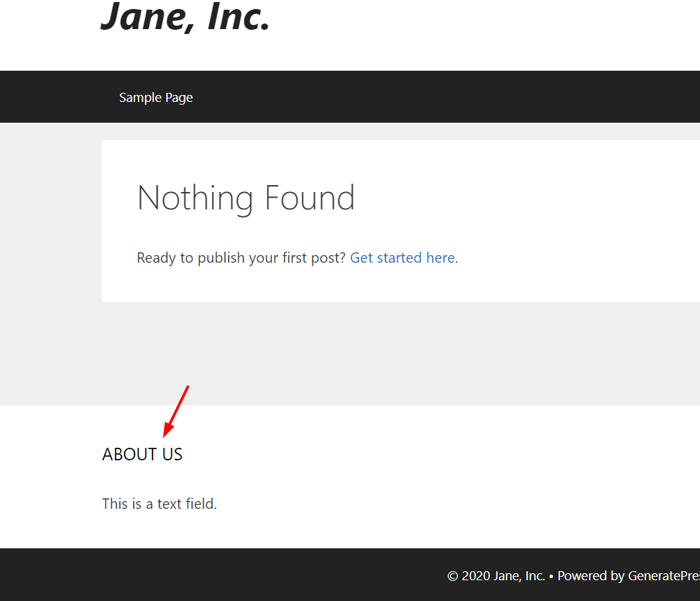Open the Sample Page menu item
The width and height of the screenshot is (700, 601).
coord(156,97)
